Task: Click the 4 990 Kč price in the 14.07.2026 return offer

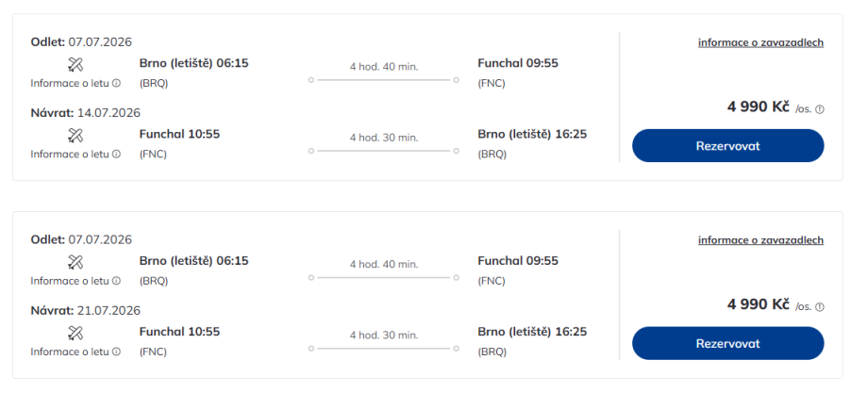Action: (758, 106)
